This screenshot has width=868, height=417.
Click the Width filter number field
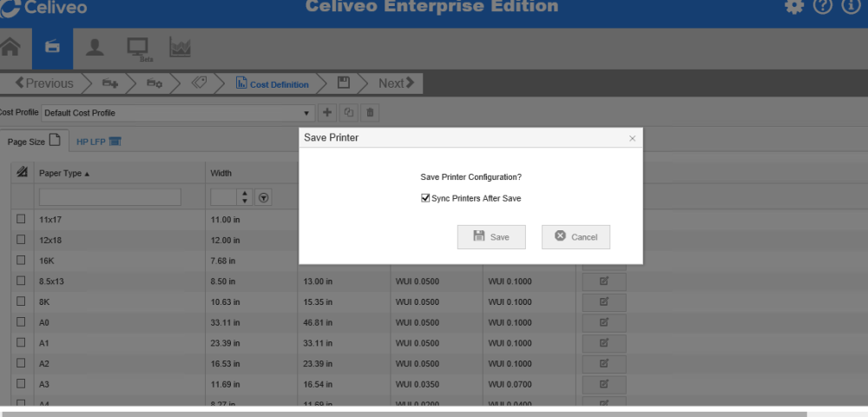tap(224, 197)
